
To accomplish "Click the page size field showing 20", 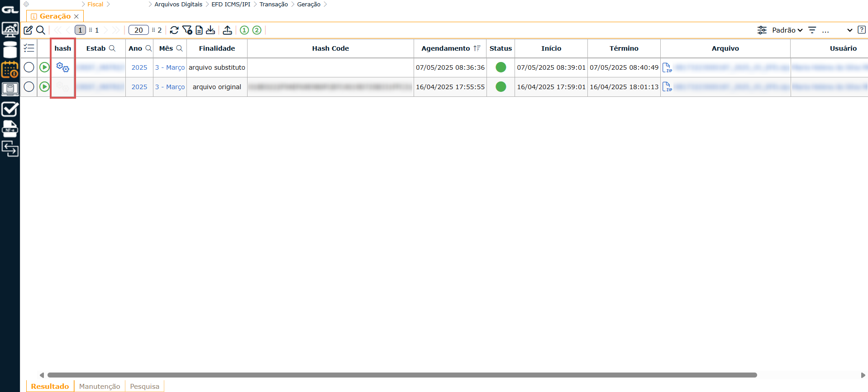I will (x=138, y=30).
